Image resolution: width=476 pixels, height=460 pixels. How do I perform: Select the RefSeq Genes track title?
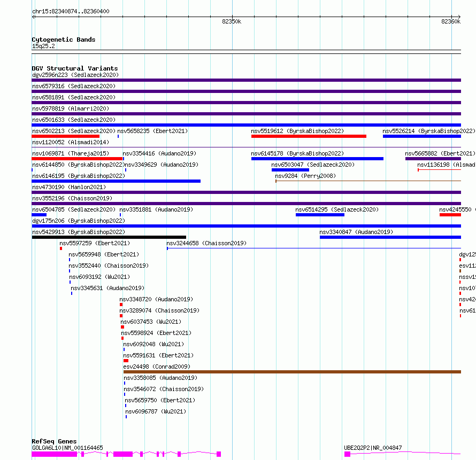[x=54, y=441]
